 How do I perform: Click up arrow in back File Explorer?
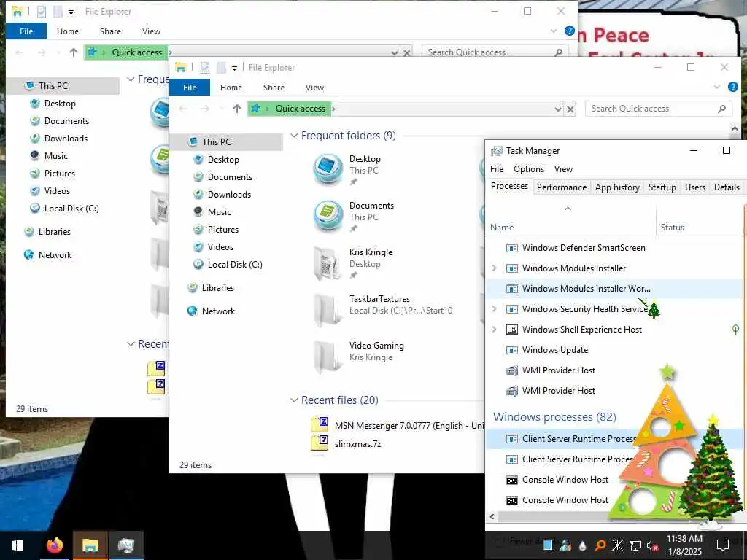pos(74,52)
